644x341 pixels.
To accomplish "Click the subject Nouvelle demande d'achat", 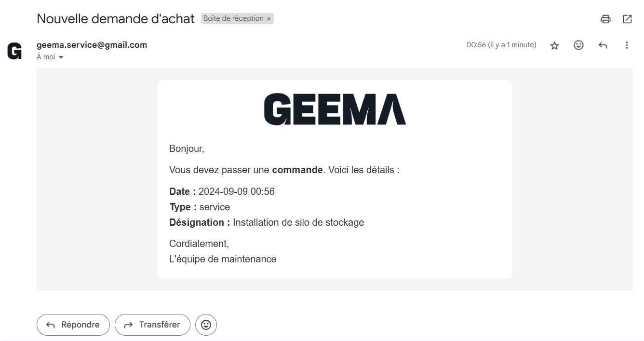I will (116, 19).
